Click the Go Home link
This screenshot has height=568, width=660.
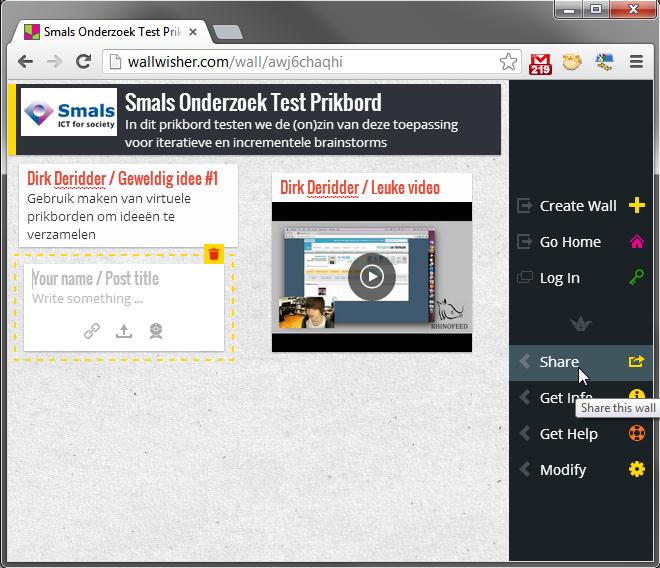[569, 242]
